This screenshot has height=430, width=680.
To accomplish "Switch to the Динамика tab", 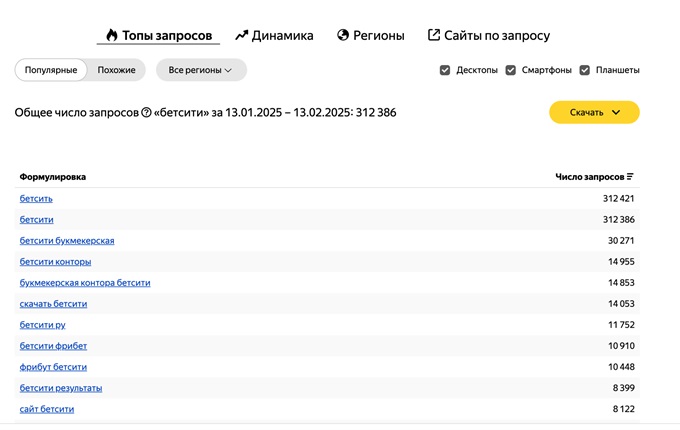I will (274, 35).
